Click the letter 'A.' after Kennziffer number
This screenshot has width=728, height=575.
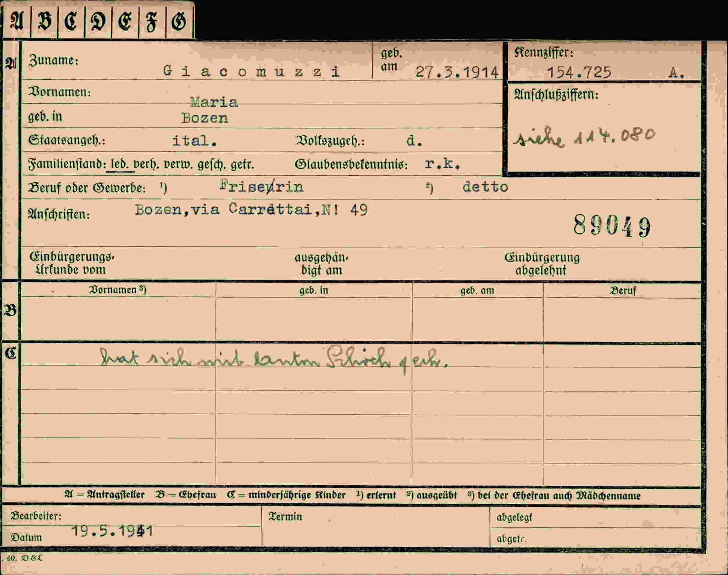[x=676, y=72]
